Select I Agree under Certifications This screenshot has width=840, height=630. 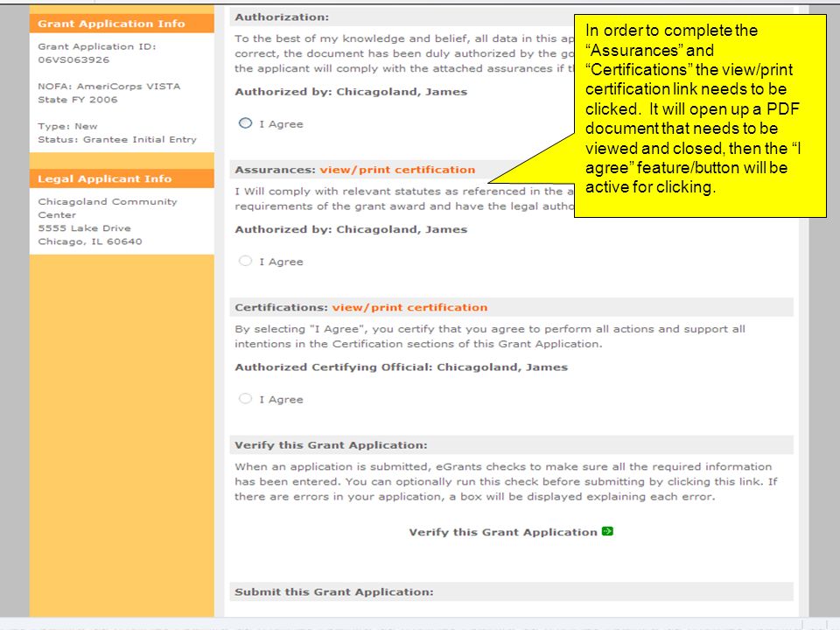click(x=245, y=399)
